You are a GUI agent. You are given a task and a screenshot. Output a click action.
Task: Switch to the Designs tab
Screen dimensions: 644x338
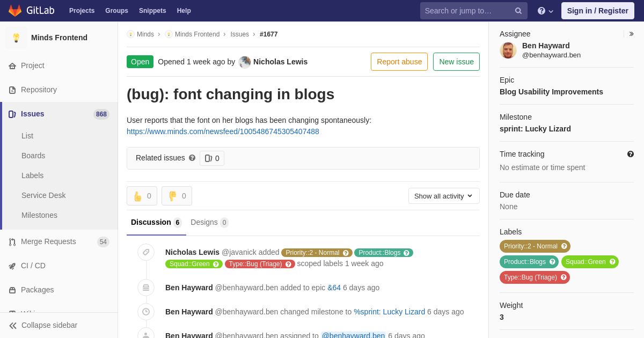[x=209, y=222]
